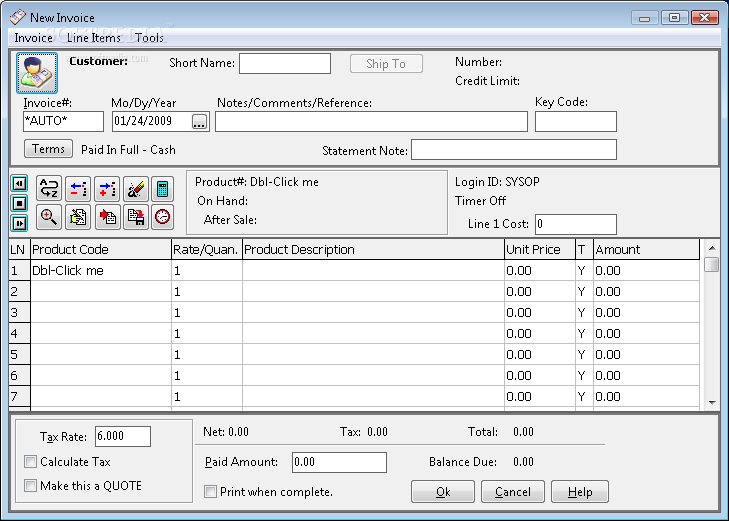This screenshot has height=521, width=729.
Task: Click the New Invoice title bar icon
Action: (18, 17)
